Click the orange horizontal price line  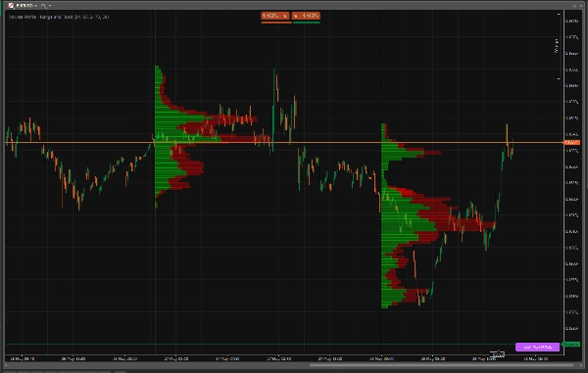[x=284, y=143]
